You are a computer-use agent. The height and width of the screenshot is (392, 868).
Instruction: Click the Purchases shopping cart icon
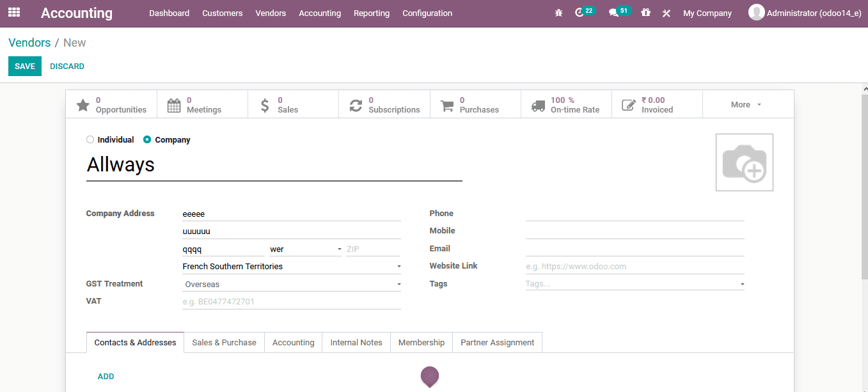pos(447,105)
